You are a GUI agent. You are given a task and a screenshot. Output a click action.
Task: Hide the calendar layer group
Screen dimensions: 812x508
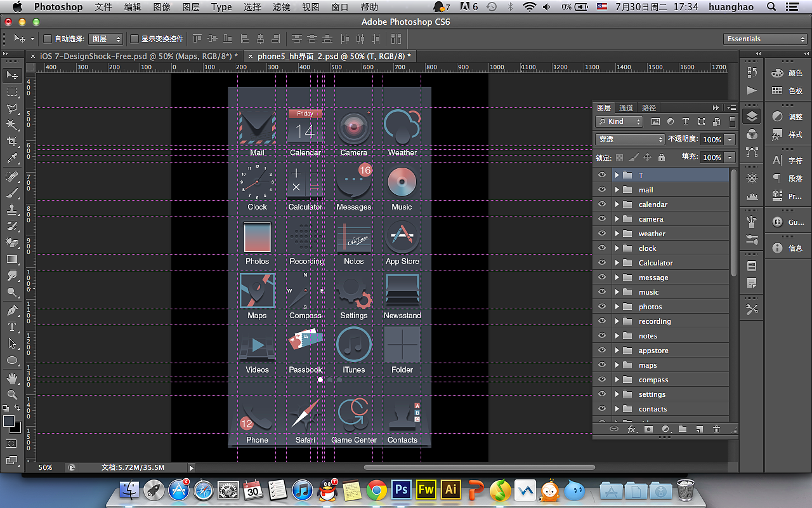click(x=602, y=204)
